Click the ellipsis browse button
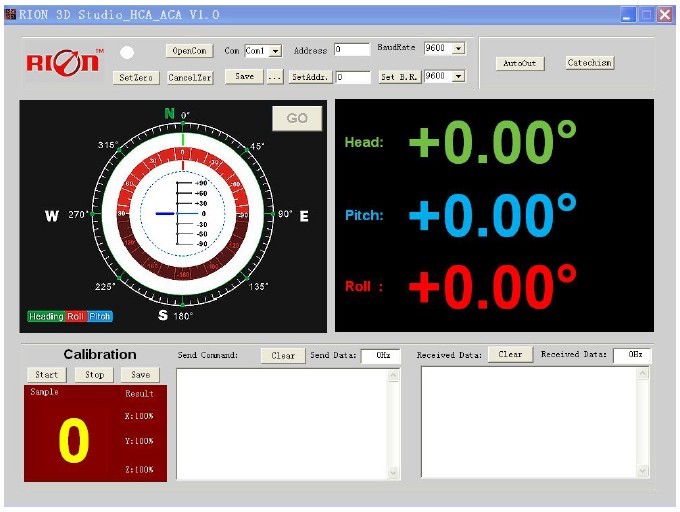The width and height of the screenshot is (680, 512). 275,77
